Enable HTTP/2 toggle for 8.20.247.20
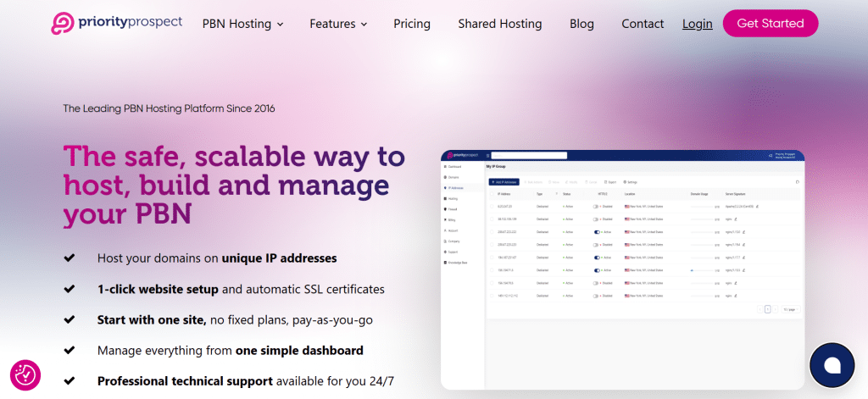This screenshot has width=868, height=399. pyautogui.click(x=596, y=207)
